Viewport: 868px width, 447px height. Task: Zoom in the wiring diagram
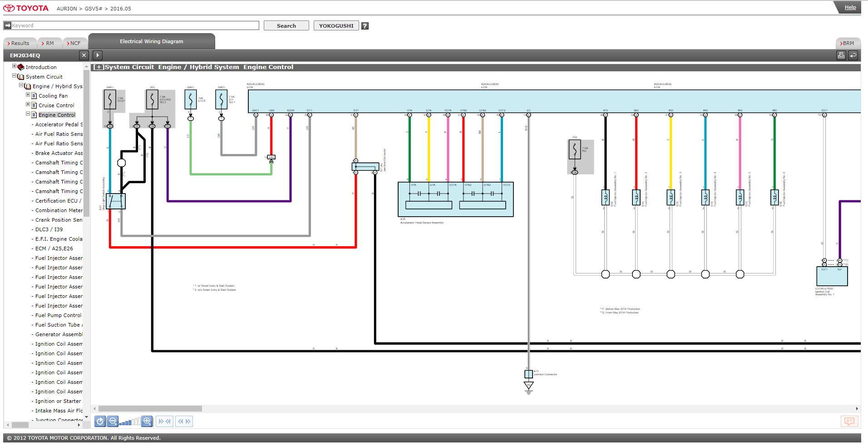tap(147, 421)
